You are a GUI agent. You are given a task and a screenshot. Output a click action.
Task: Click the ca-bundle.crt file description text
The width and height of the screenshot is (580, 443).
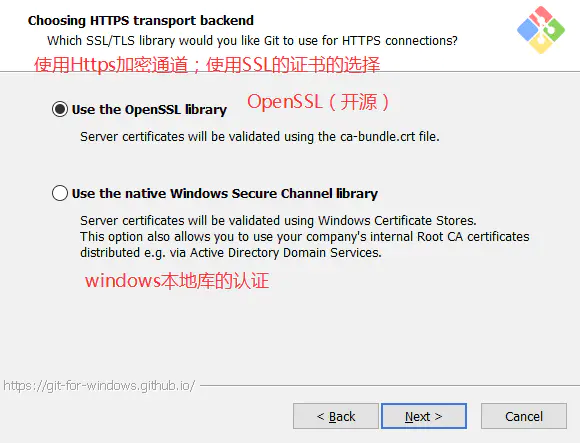[260, 137]
